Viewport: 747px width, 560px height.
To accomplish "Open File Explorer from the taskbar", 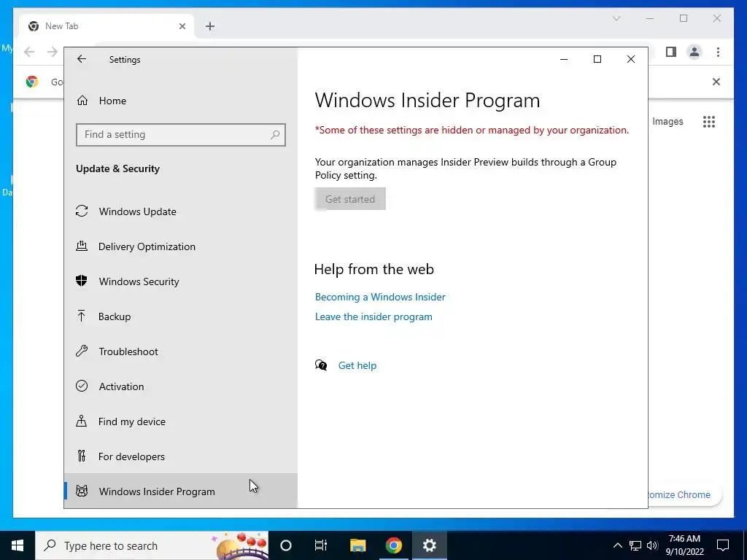I will tap(357, 545).
